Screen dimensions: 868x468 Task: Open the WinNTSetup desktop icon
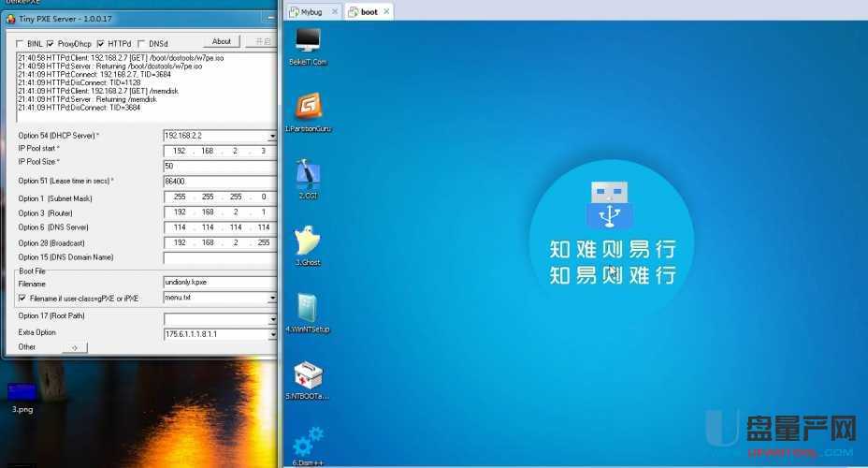click(x=308, y=309)
